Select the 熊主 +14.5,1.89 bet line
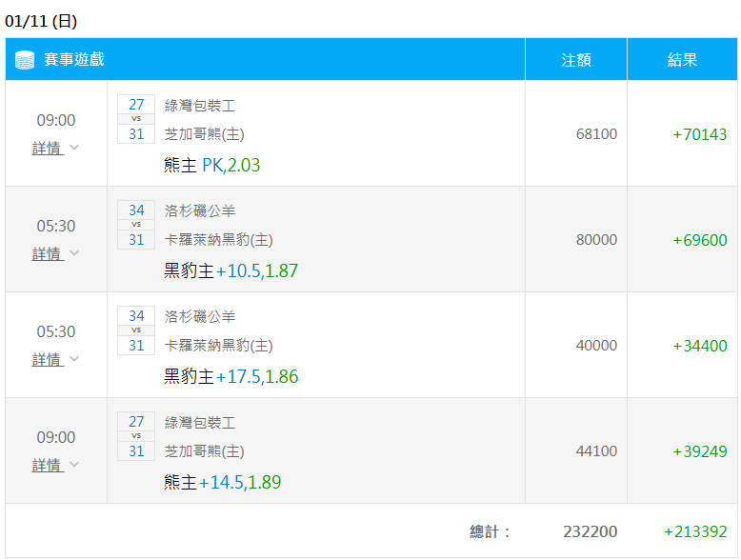The width and height of the screenshot is (741, 560). coord(222,483)
